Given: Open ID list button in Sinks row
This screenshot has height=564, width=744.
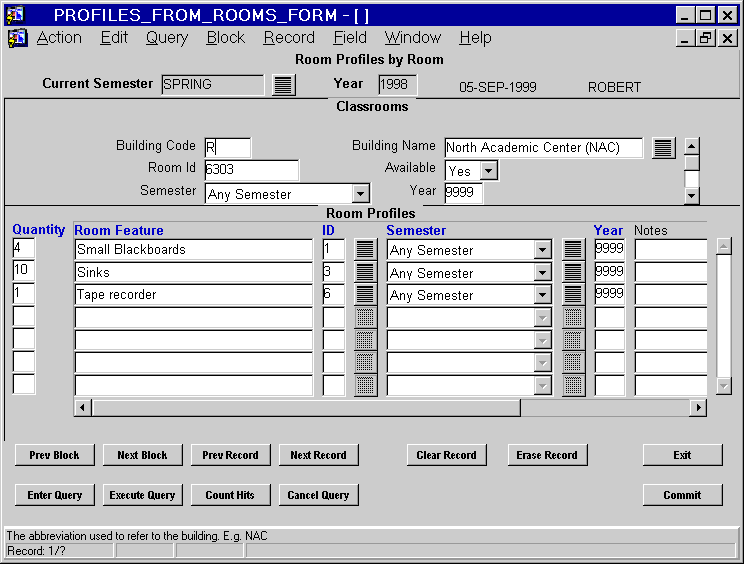Looking at the screenshot, I should click(x=365, y=272).
